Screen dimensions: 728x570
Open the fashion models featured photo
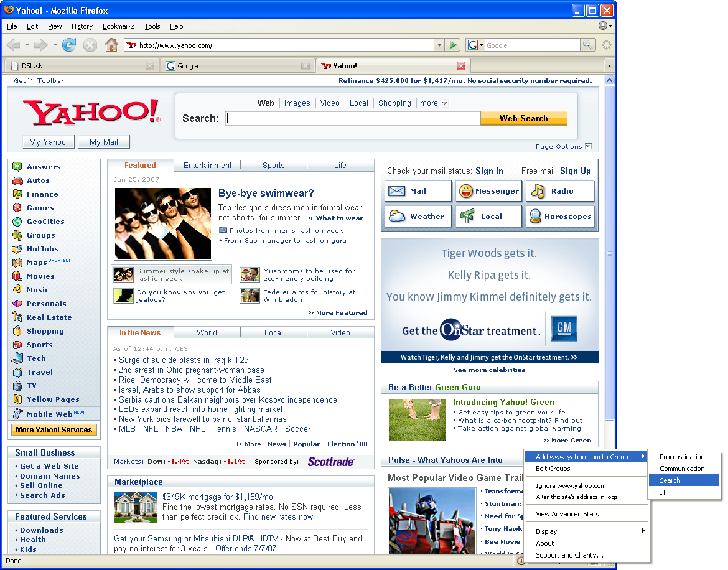click(x=163, y=223)
